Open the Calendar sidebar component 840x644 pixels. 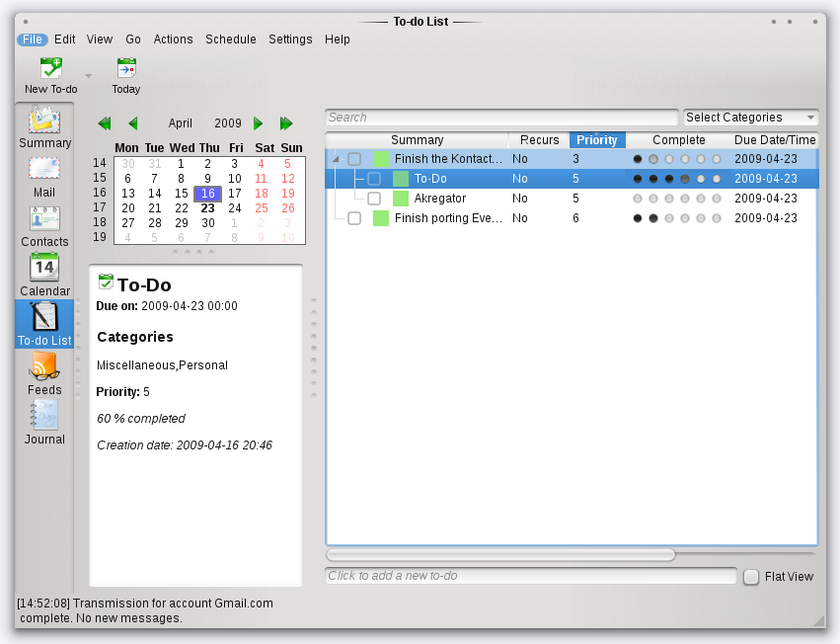point(44,276)
